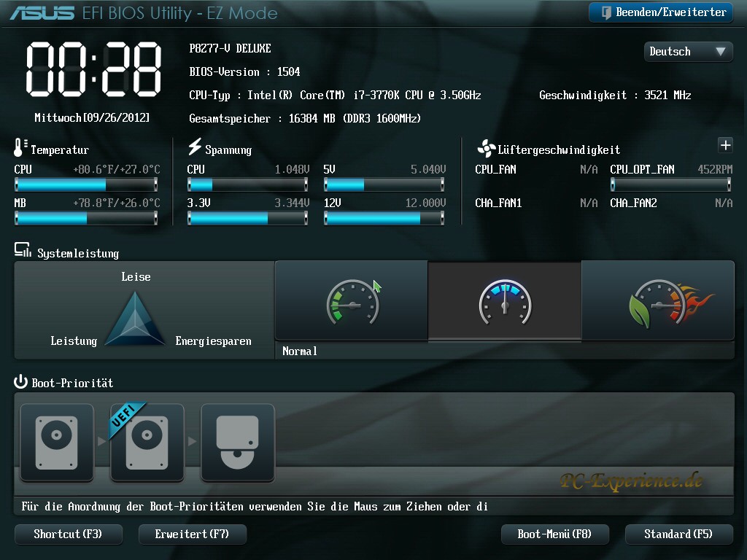Click the digital clock display
747x560 pixels.
(94, 69)
